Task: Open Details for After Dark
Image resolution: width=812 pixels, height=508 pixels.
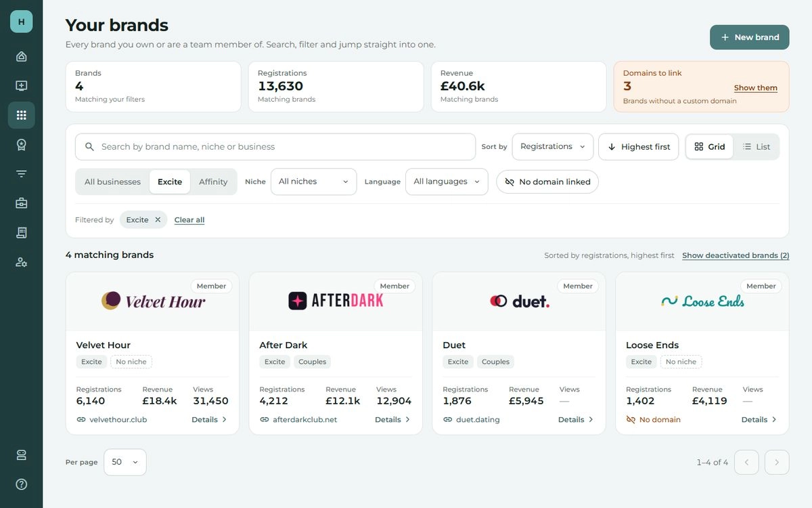Action: [x=393, y=420]
